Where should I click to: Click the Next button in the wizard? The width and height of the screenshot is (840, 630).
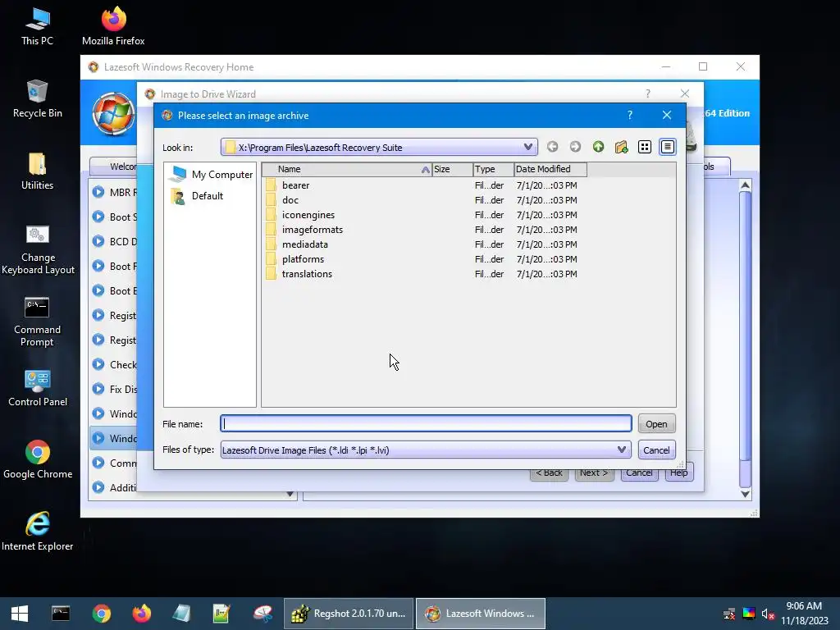click(594, 473)
